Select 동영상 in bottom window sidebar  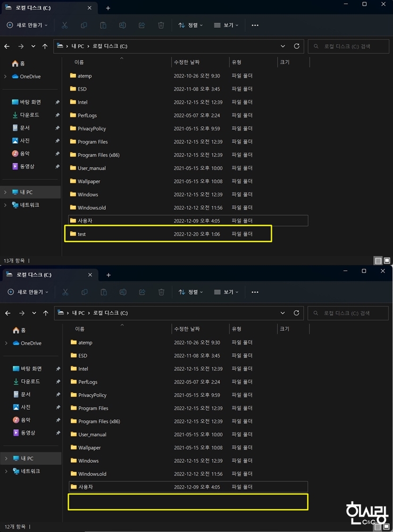click(24, 433)
